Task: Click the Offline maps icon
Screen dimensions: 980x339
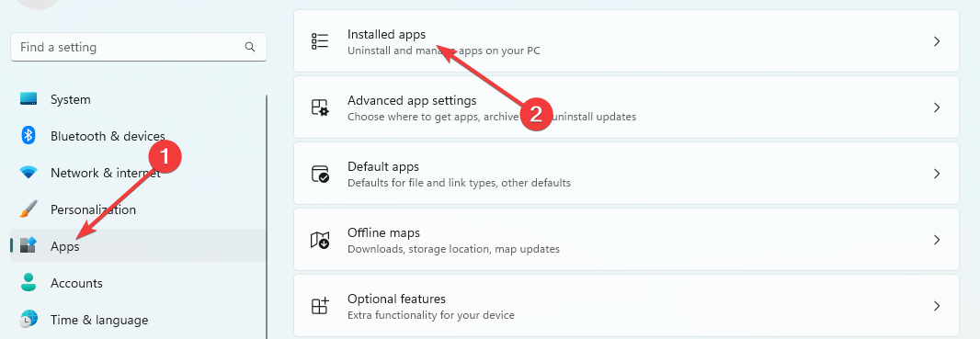Action: [320, 240]
